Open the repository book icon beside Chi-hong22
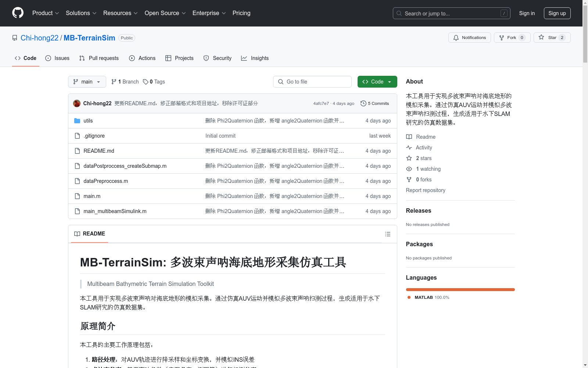 15,38
